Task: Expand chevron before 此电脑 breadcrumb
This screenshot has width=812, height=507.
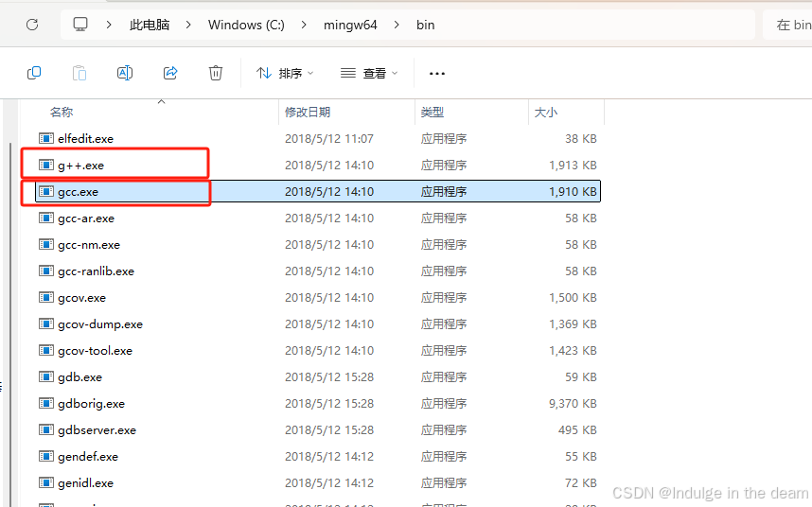Action: point(109,25)
